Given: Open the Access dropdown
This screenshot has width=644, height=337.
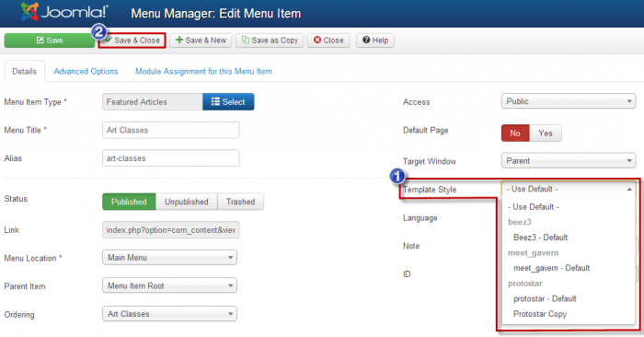Looking at the screenshot, I should (x=569, y=101).
